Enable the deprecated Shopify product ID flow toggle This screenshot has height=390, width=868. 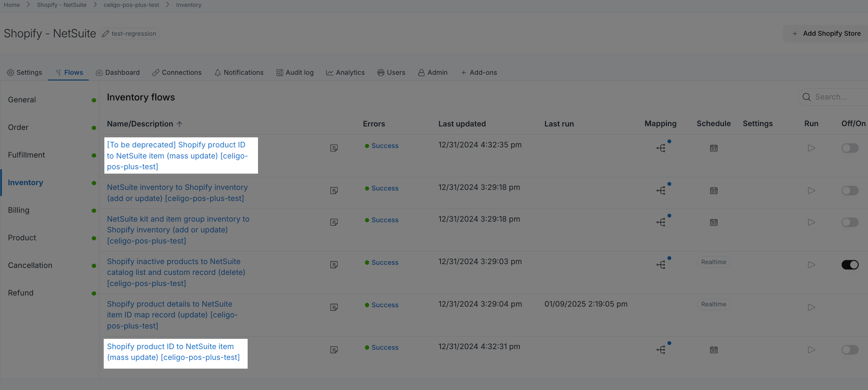coord(850,148)
